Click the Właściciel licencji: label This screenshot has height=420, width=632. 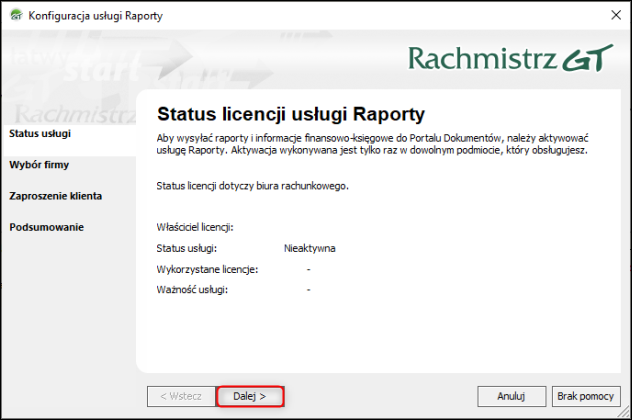pos(195,227)
